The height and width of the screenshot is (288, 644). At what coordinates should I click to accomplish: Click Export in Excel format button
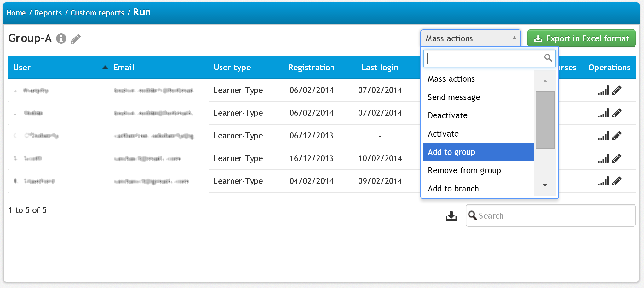pyautogui.click(x=581, y=38)
